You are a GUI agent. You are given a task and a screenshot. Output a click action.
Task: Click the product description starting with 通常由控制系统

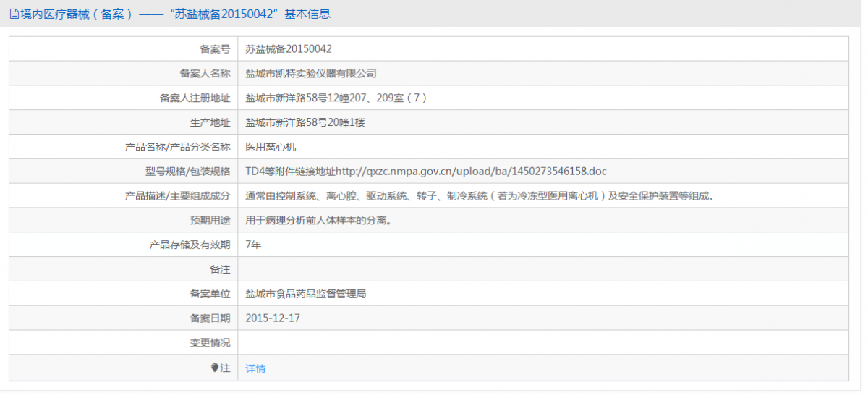click(x=480, y=196)
